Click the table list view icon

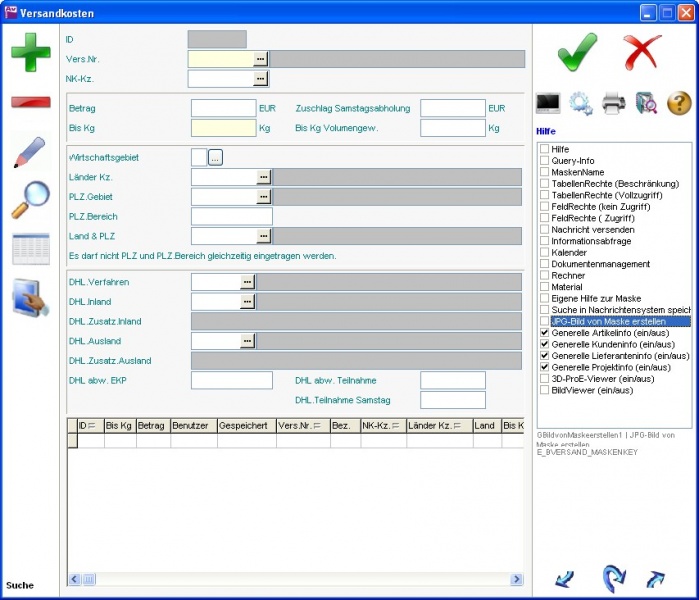[30, 248]
